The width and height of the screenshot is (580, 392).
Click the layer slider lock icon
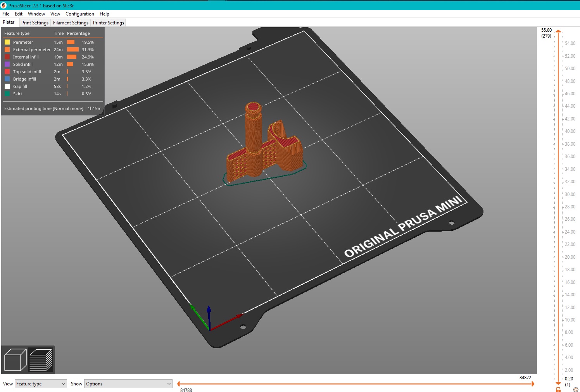click(558, 389)
